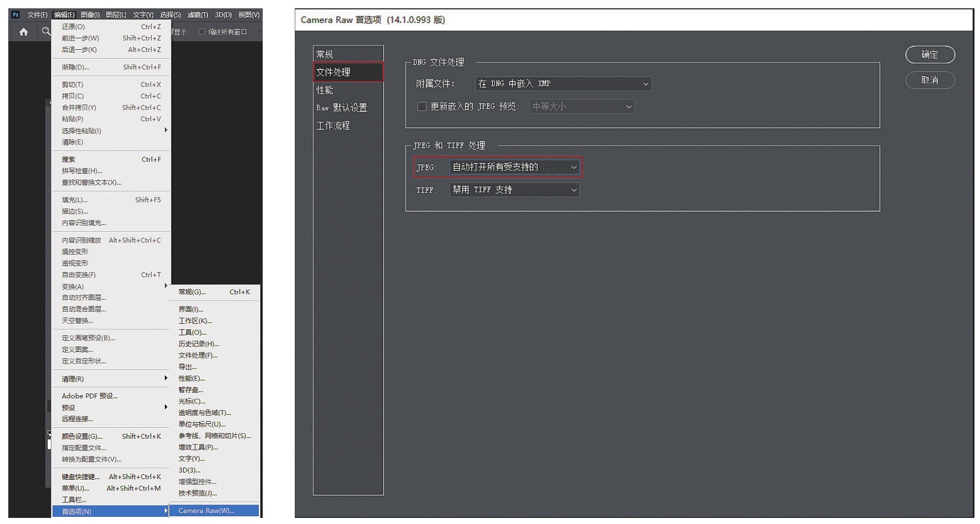Open the 选择(S) menu
Screen dimensions: 980x524
170,15
